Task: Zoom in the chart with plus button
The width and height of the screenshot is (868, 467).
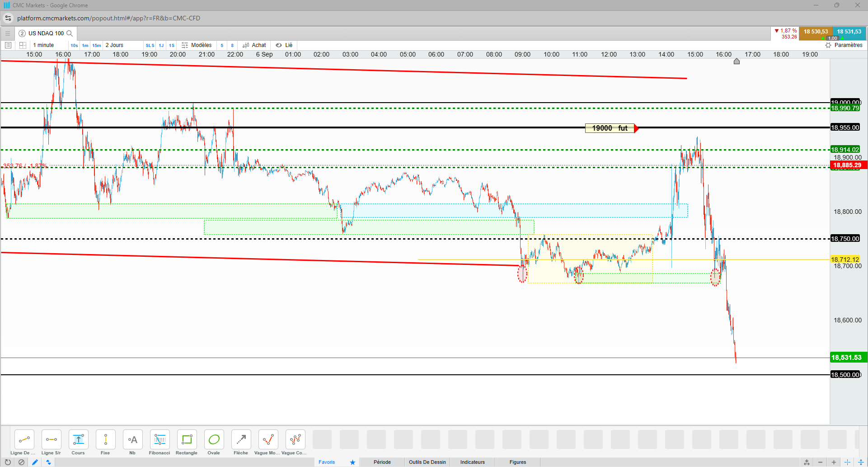Action: (x=834, y=462)
